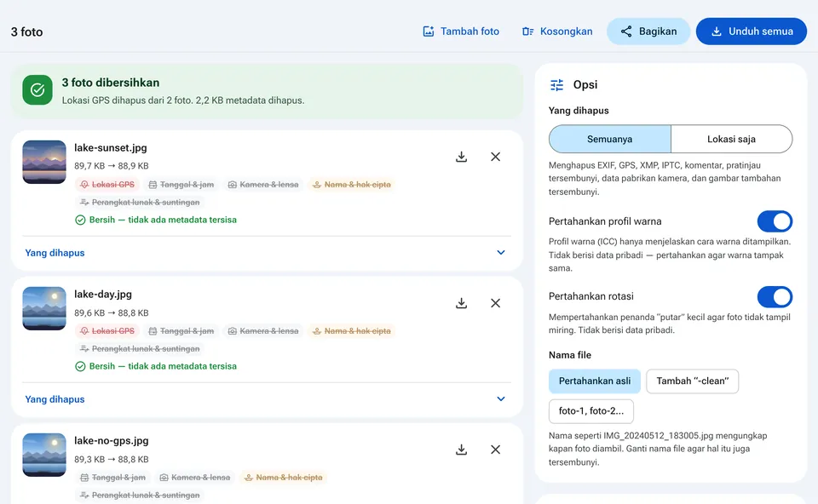
Task: Click Tambah foto button
Action: tap(461, 31)
